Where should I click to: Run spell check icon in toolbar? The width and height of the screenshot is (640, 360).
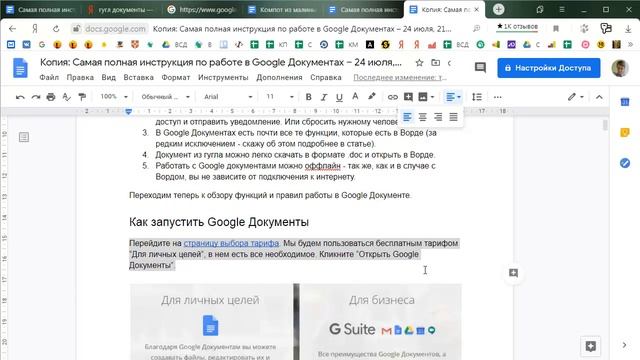[x=66, y=97]
